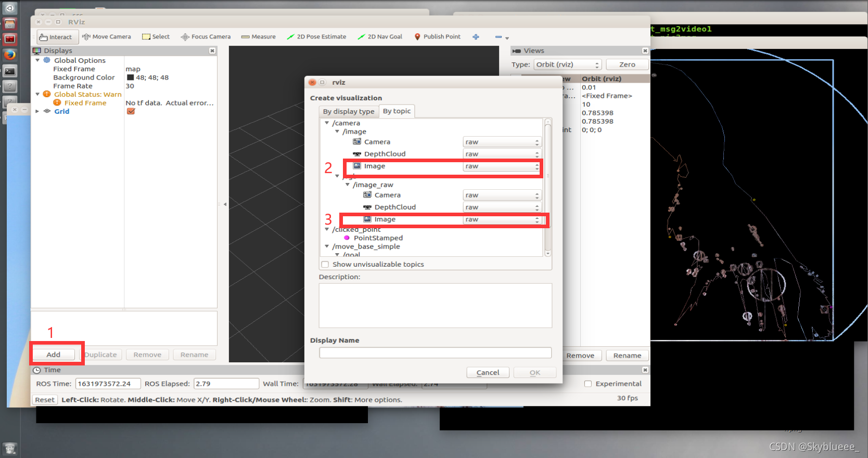Viewport: 868px width, 458px height.
Task: Select DepthCloud display under /camera/image
Action: click(385, 154)
